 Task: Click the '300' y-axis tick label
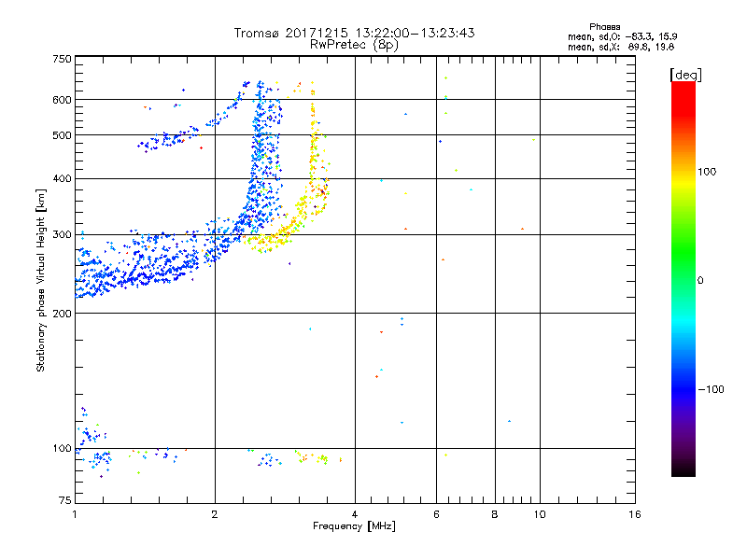point(62,235)
